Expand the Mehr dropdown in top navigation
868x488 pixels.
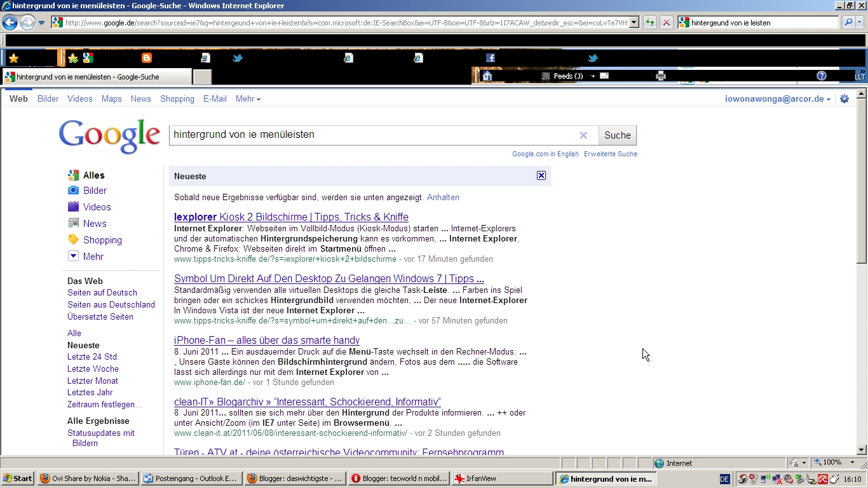click(248, 99)
